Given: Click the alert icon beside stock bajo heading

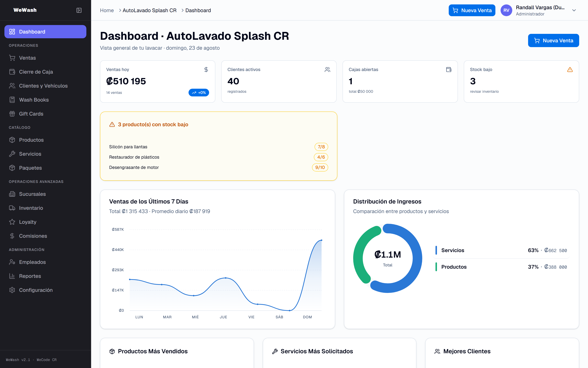Looking at the screenshot, I should (112, 125).
